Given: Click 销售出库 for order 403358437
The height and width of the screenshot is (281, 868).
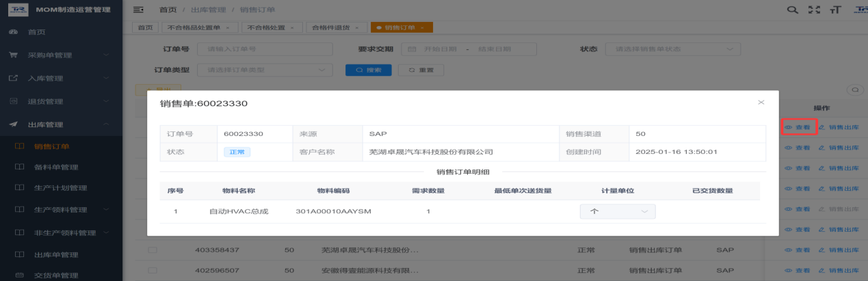Looking at the screenshot, I should 839,250.
